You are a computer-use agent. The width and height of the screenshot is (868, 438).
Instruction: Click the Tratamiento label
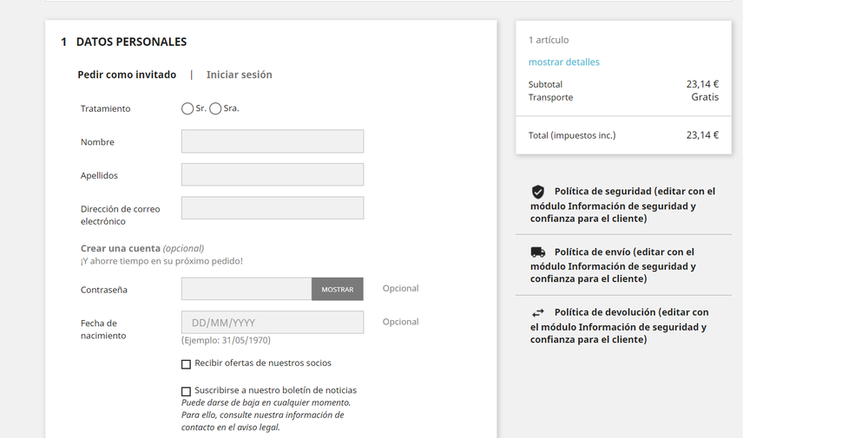(106, 109)
